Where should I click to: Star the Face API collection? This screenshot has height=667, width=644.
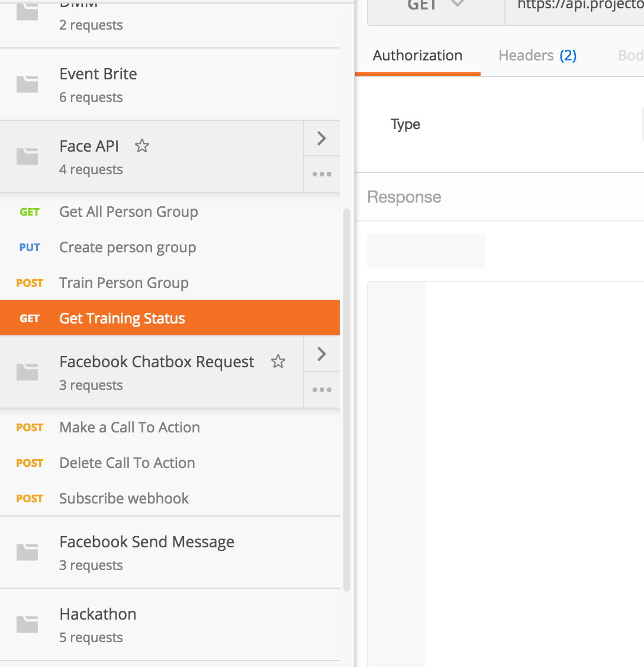142,146
